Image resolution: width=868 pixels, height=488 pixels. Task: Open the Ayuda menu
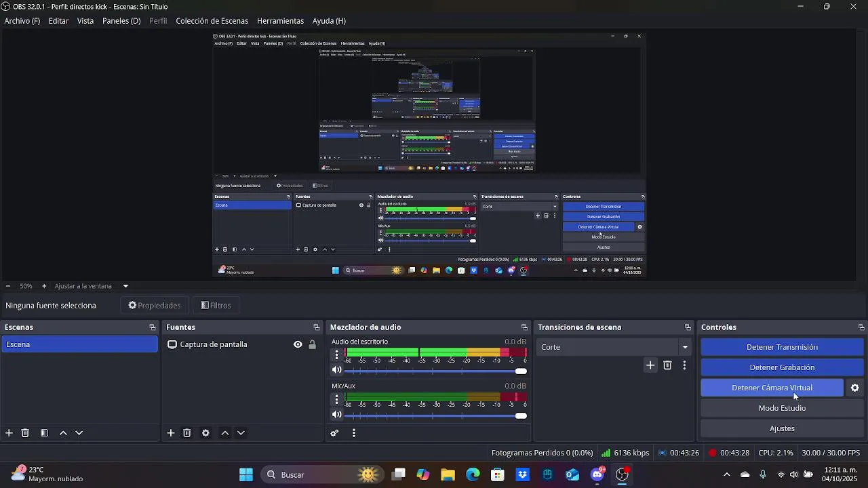329,21
